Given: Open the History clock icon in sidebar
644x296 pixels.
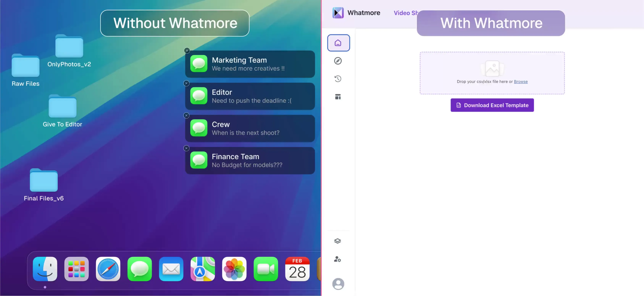Looking at the screenshot, I should coord(338,79).
